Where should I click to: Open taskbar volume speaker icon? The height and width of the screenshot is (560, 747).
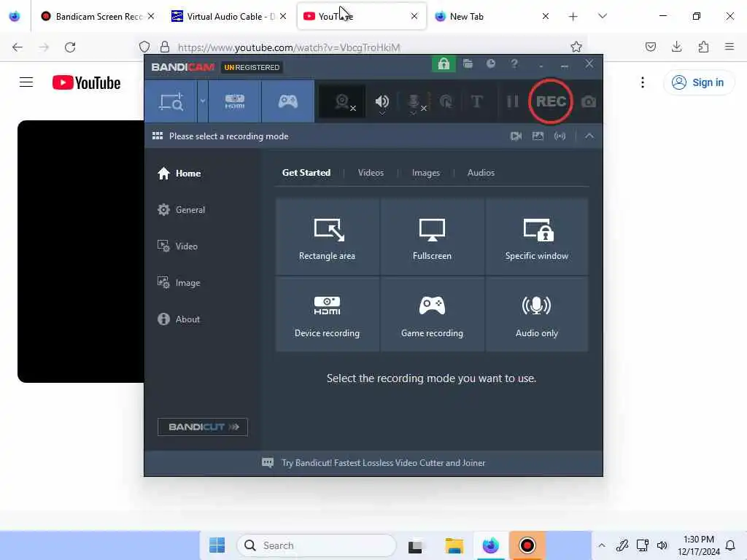pos(662,545)
